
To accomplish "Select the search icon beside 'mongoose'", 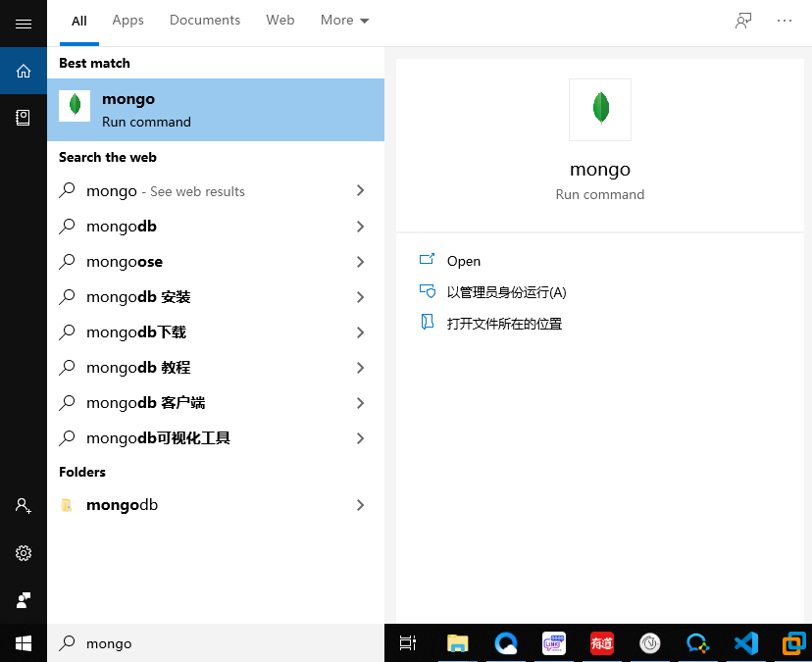I will pos(68,262).
